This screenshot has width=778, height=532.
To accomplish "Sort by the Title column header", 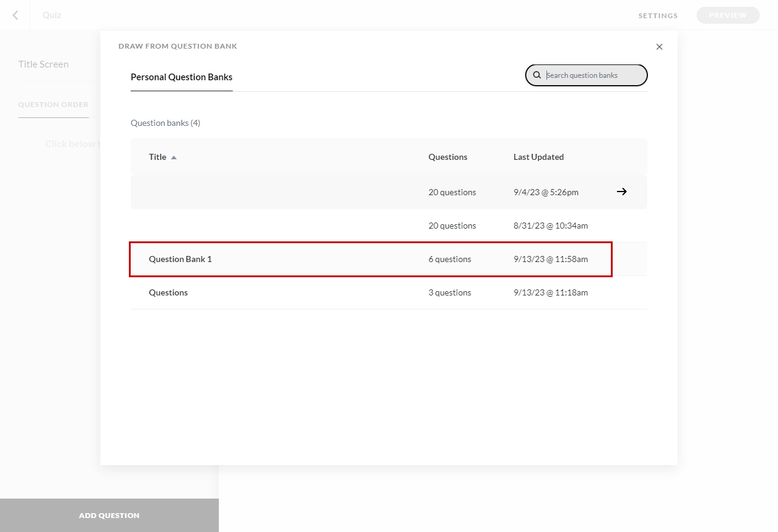I will pyautogui.click(x=157, y=157).
